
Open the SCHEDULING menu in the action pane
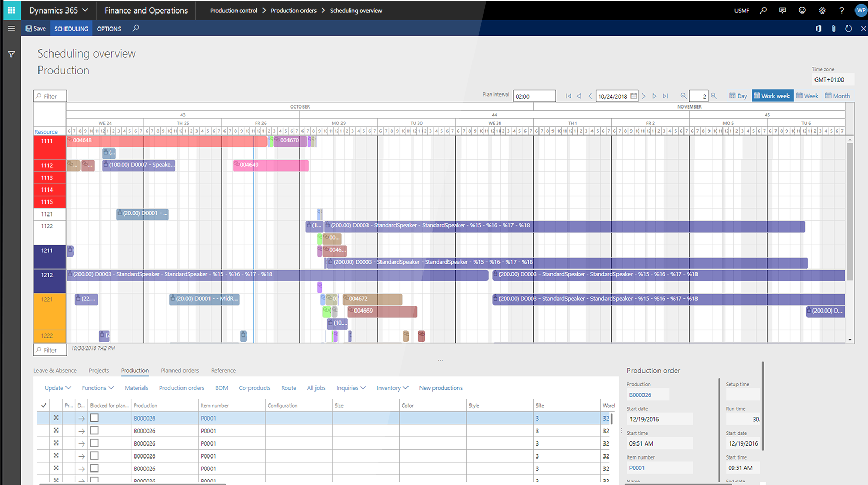(x=71, y=29)
